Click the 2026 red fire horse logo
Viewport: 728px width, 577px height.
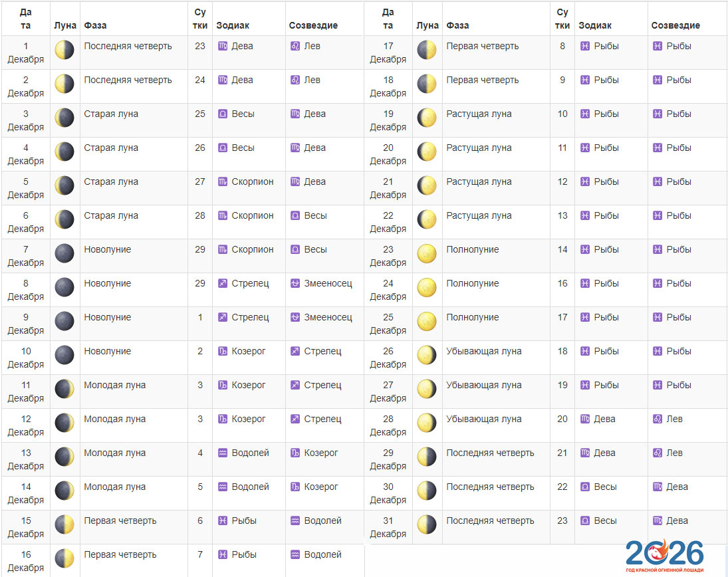pos(664,556)
